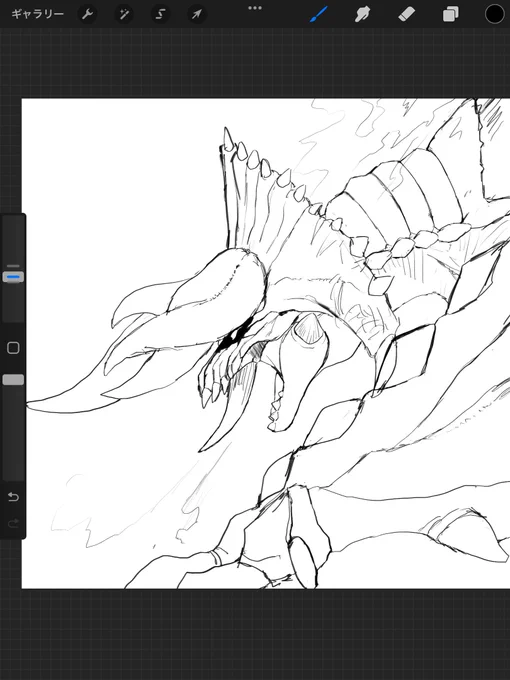The width and height of the screenshot is (510, 680).
Task: Open the Layers panel
Action: coord(451,14)
